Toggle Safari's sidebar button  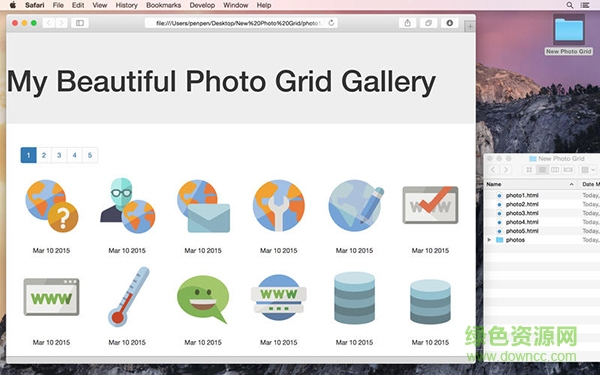[x=80, y=23]
